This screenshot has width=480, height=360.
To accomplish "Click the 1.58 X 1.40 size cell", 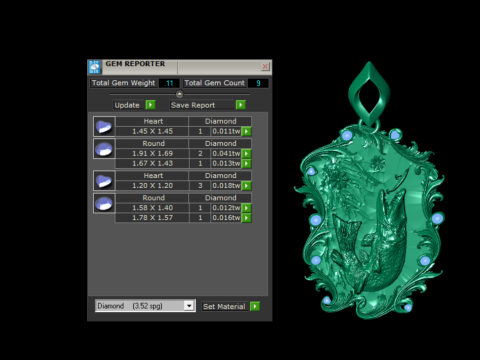I will [x=152, y=208].
